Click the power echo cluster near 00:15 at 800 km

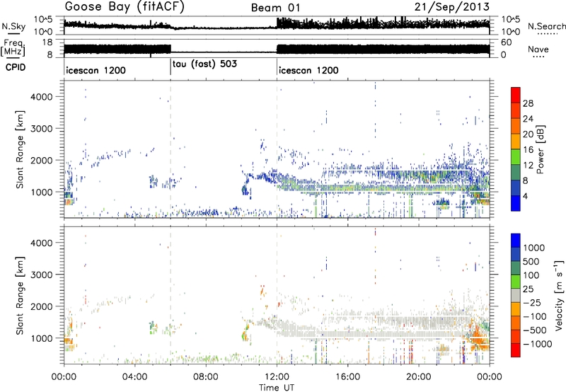(69, 197)
